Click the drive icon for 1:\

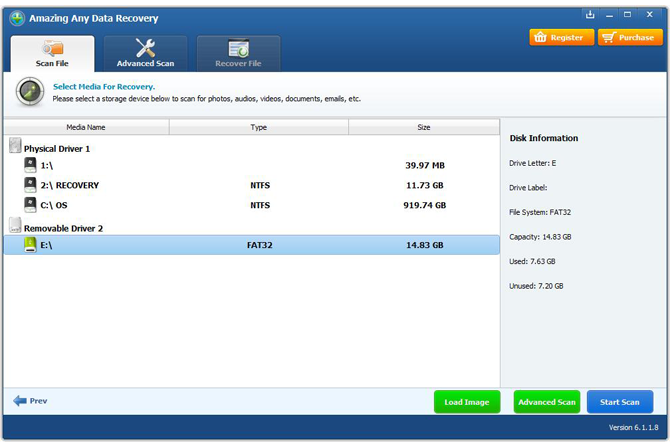[x=30, y=165]
